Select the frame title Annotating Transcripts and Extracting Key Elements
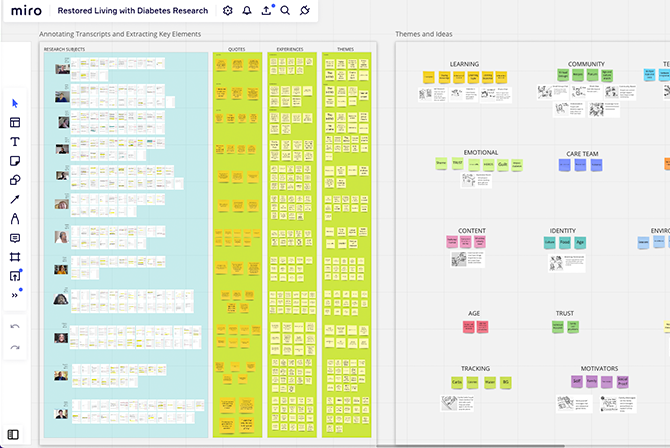Image resolution: width=670 pixels, height=448 pixels. point(120,34)
